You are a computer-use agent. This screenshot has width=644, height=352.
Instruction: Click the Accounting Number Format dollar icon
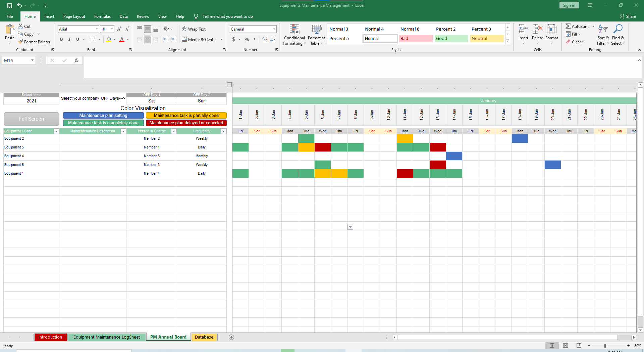point(233,39)
